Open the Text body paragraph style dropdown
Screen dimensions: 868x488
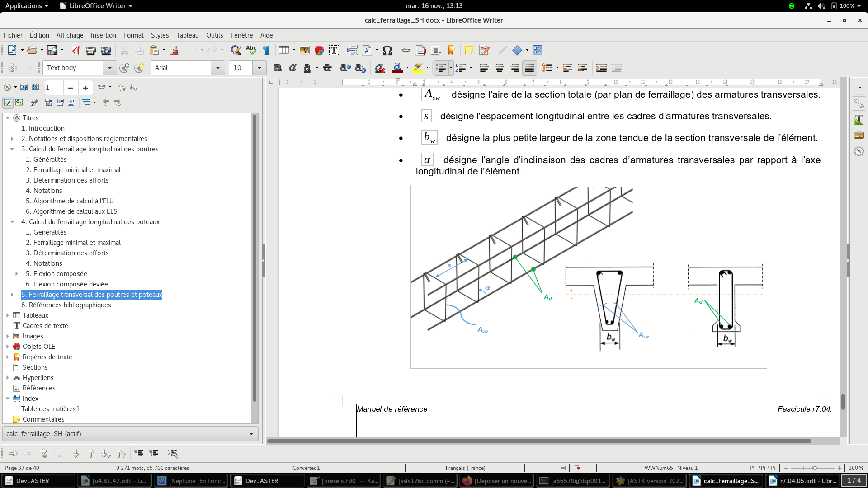(109, 68)
